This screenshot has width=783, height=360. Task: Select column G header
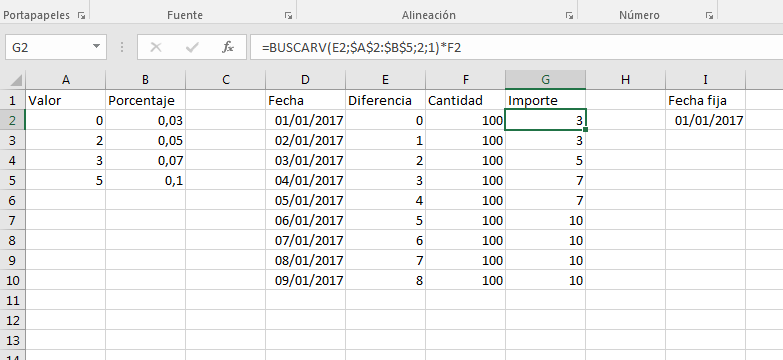(x=545, y=80)
